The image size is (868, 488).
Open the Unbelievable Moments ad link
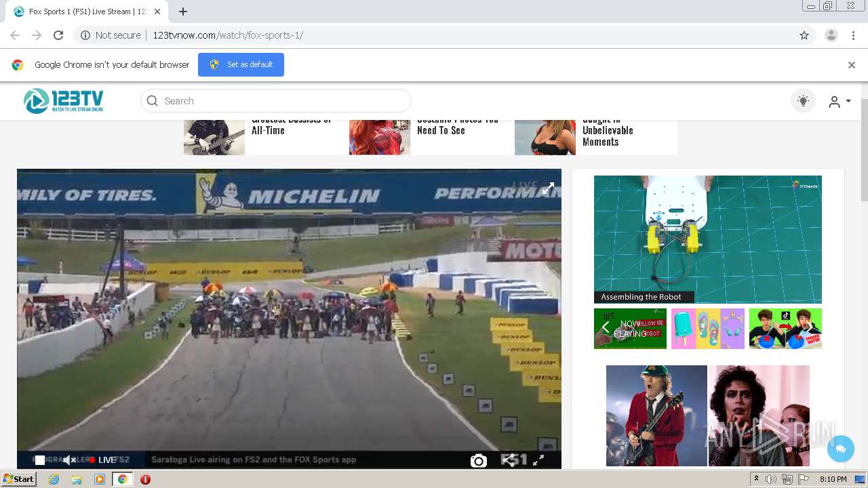(608, 131)
